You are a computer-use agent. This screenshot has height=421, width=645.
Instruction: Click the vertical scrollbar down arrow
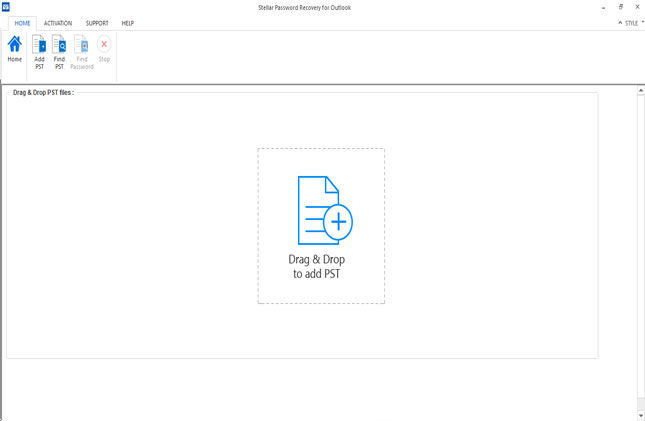(x=641, y=416)
